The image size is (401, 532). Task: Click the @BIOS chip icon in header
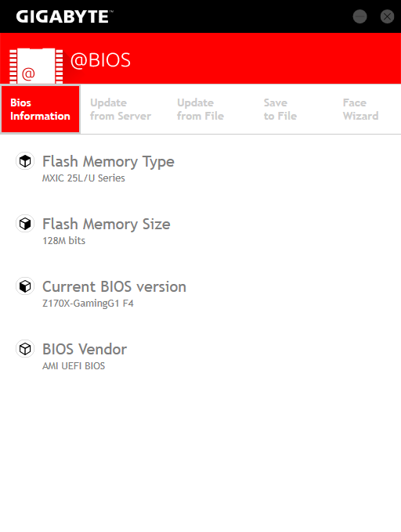tap(36, 66)
